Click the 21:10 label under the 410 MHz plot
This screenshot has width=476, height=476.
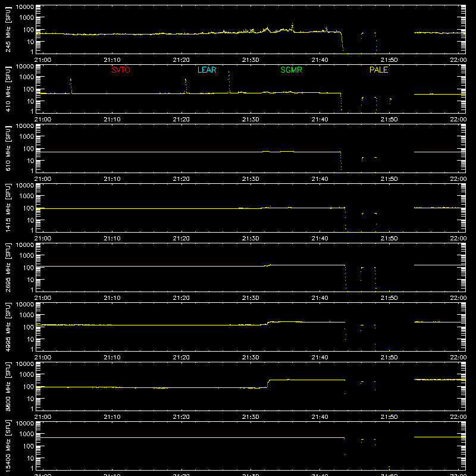112,120
